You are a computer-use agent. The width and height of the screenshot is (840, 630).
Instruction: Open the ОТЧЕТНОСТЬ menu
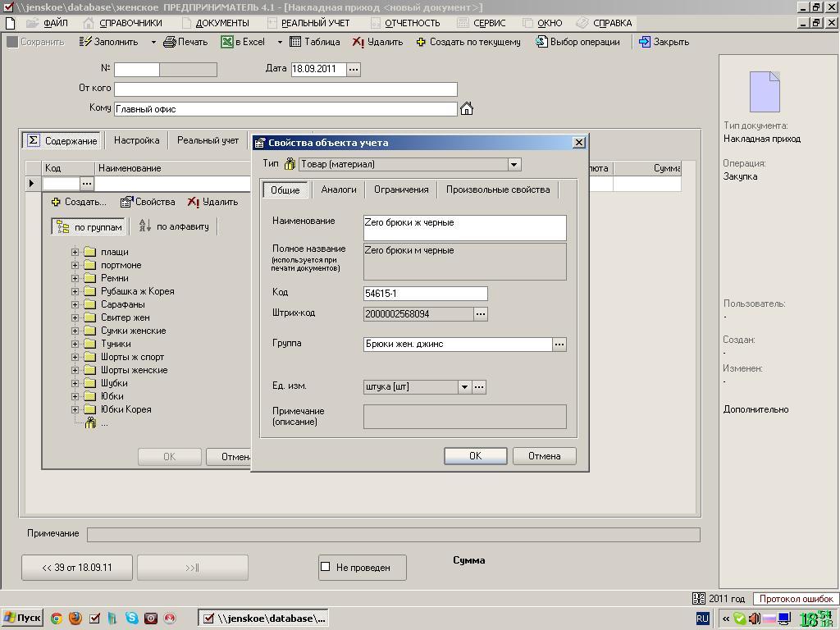411,23
